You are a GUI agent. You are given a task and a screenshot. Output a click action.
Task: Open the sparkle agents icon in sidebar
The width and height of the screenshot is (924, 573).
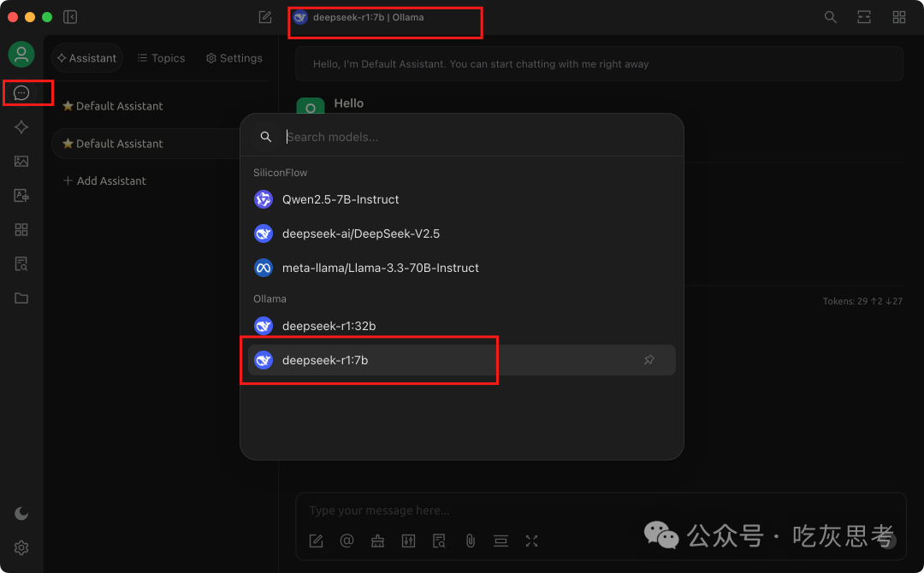(x=21, y=127)
